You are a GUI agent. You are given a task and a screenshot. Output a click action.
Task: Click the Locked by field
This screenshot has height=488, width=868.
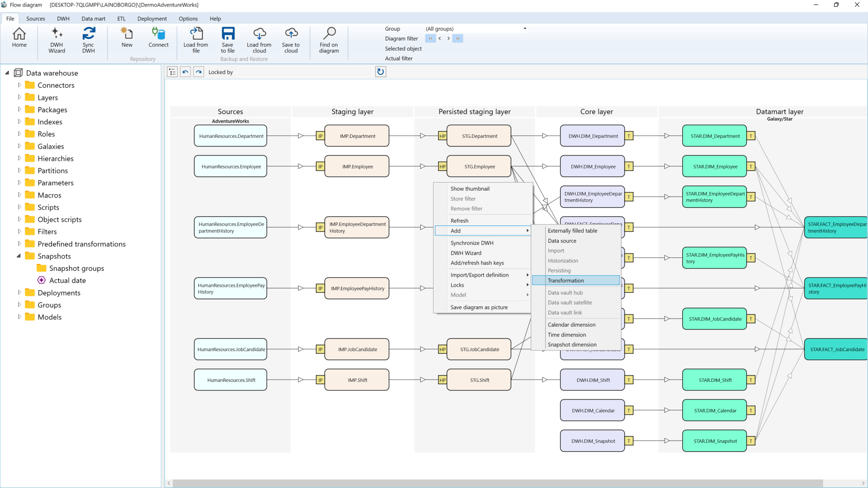pyautogui.click(x=305, y=72)
